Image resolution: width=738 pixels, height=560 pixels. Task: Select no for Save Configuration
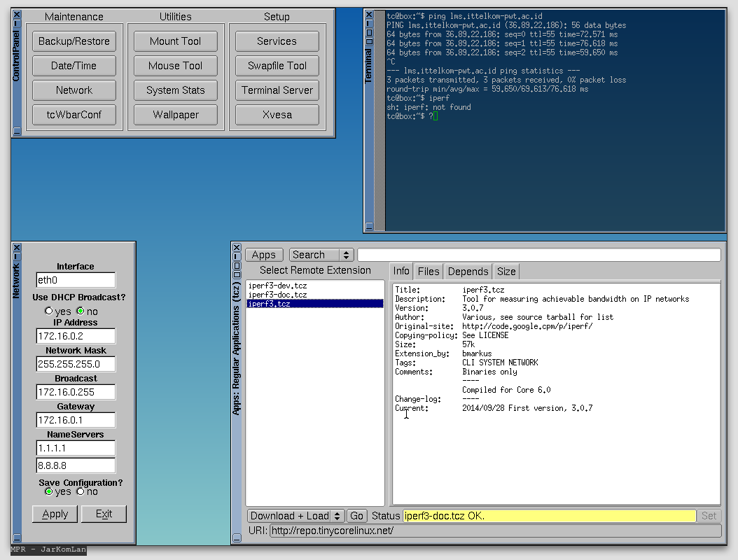pos(81,491)
